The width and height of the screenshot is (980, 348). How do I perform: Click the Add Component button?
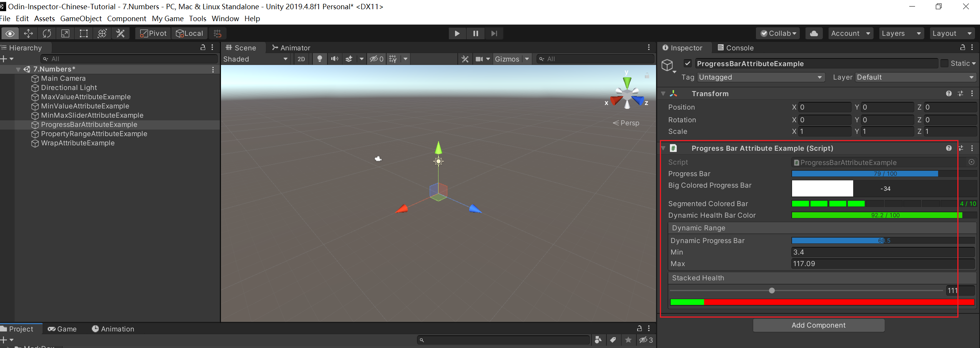pos(819,325)
